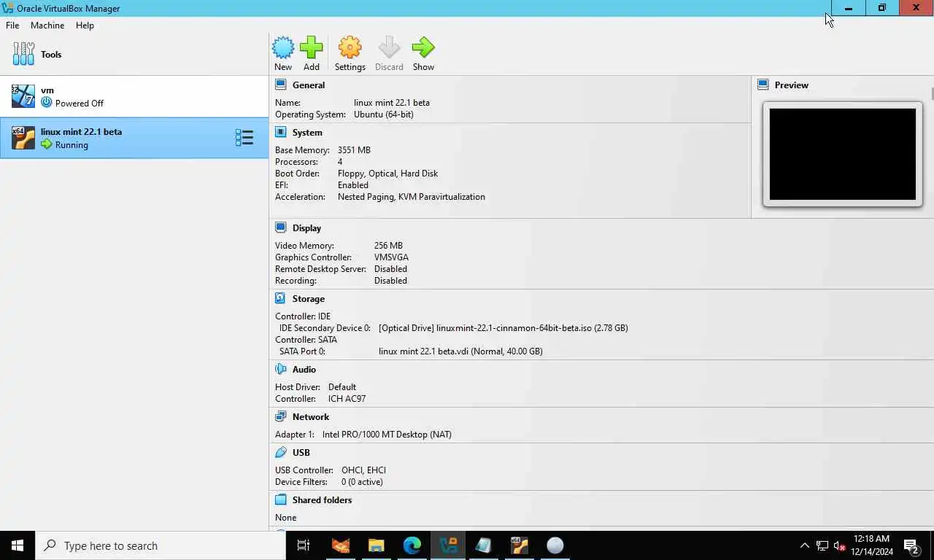The image size is (934, 560).
Task: Click the Preview panel monitor icon
Action: click(x=763, y=85)
